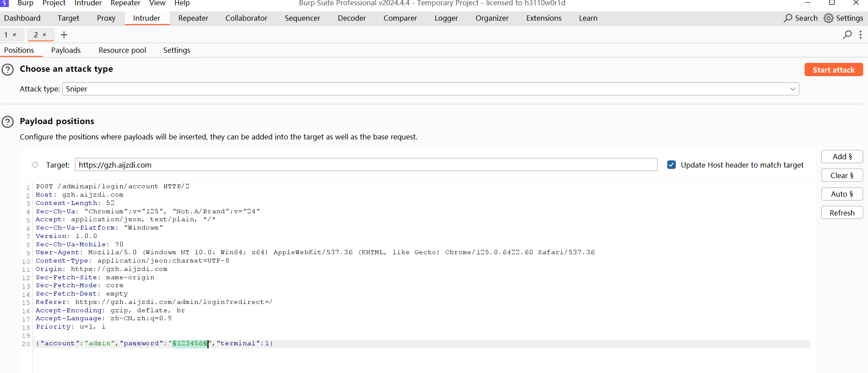Click the target crosshair icon beside Target
This screenshot has height=373, width=868.
(x=35, y=165)
